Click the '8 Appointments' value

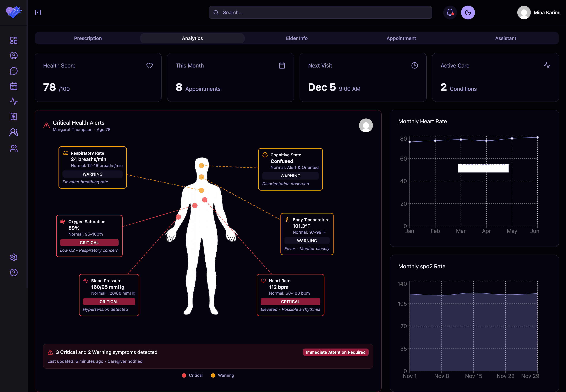click(198, 88)
